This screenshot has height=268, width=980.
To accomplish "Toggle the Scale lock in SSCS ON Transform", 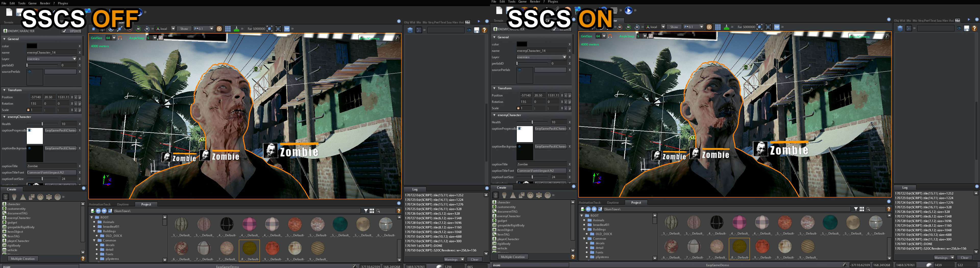I will 518,108.
